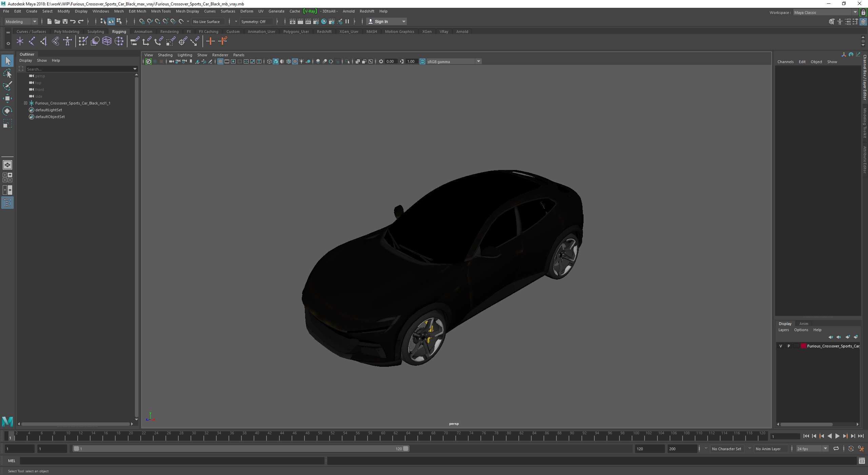Click the time range slider bar
Screen dimensions: 868x475
(241, 449)
